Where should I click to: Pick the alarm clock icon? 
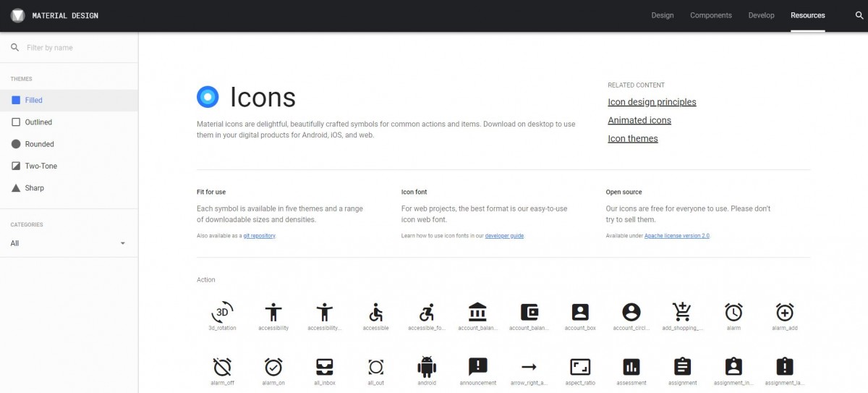coord(733,312)
